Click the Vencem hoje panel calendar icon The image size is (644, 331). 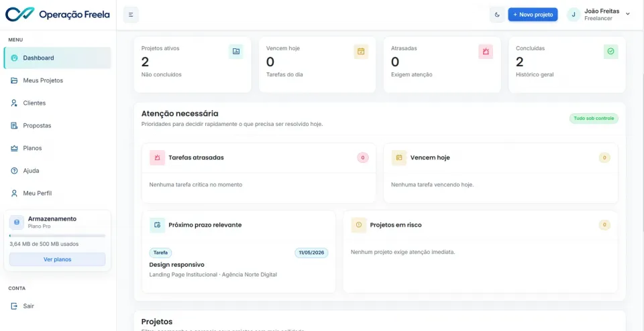pos(398,157)
